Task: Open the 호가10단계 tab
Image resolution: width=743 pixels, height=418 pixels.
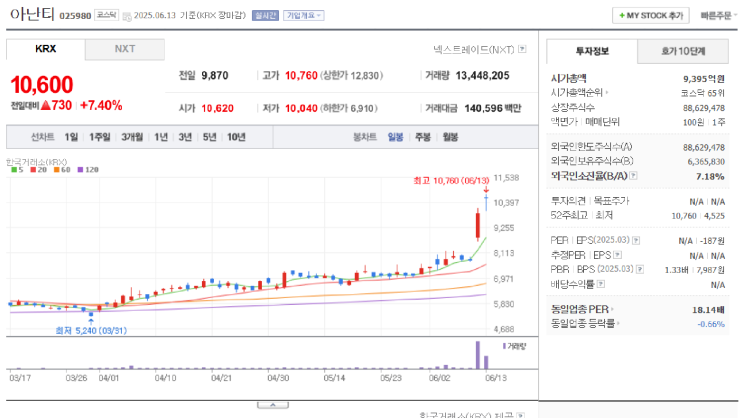Action: click(x=683, y=51)
